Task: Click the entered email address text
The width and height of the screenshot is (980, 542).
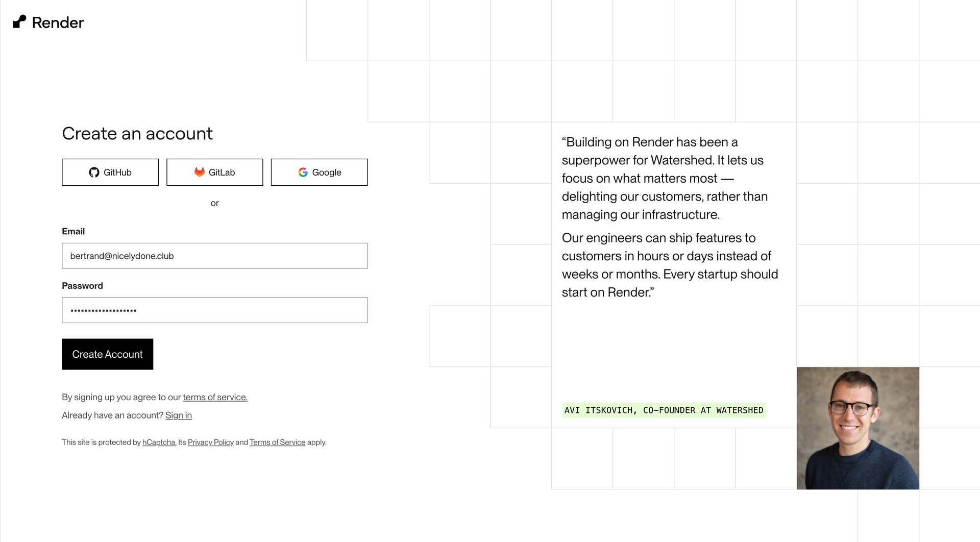Action: (121, 256)
